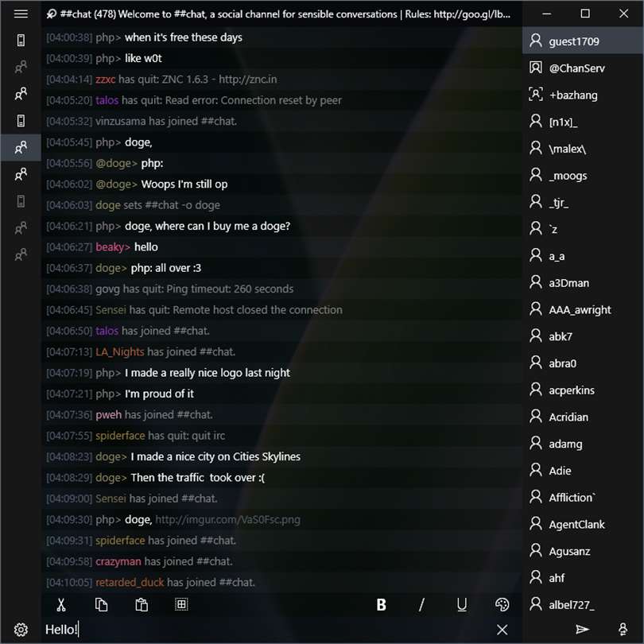
Task: Click the +bazhang user entry
Action: pyautogui.click(x=583, y=95)
